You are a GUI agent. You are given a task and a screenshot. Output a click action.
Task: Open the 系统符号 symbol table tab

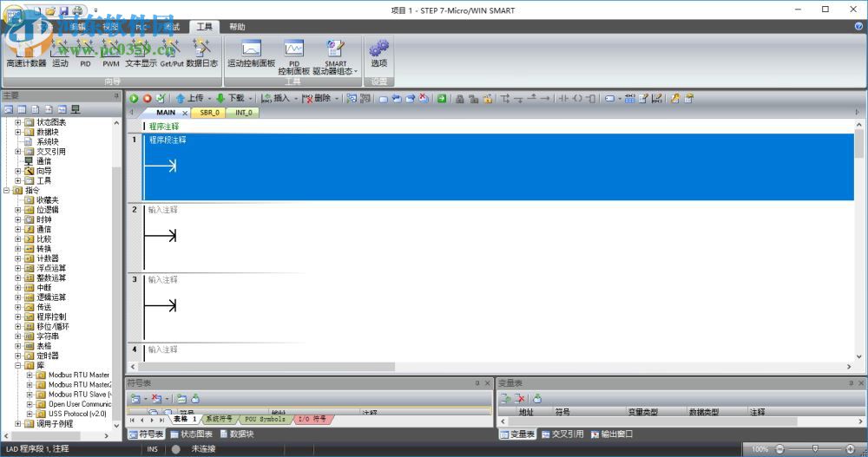[x=220, y=420]
